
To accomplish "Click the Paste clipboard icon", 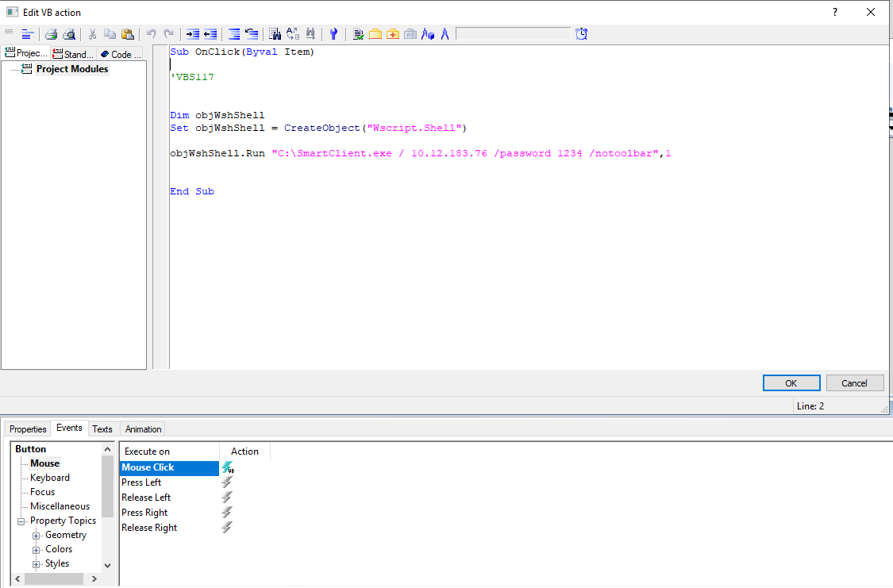I will [x=128, y=34].
